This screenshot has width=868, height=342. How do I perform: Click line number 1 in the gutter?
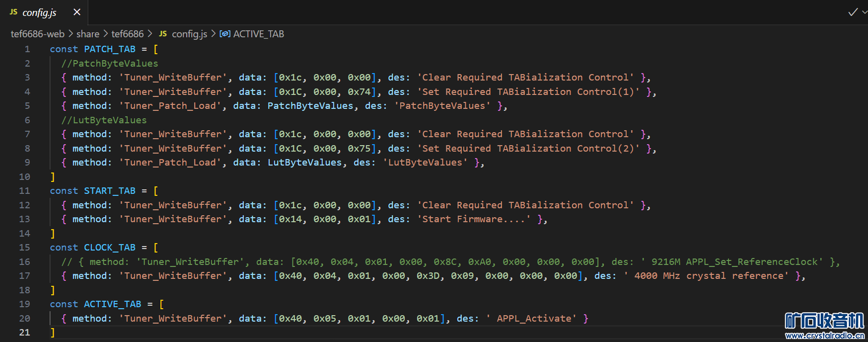27,49
